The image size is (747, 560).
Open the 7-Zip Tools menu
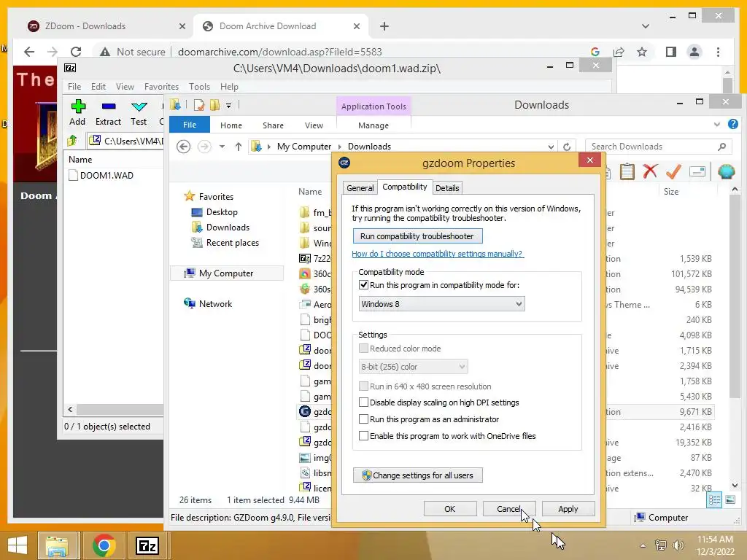pyautogui.click(x=199, y=87)
